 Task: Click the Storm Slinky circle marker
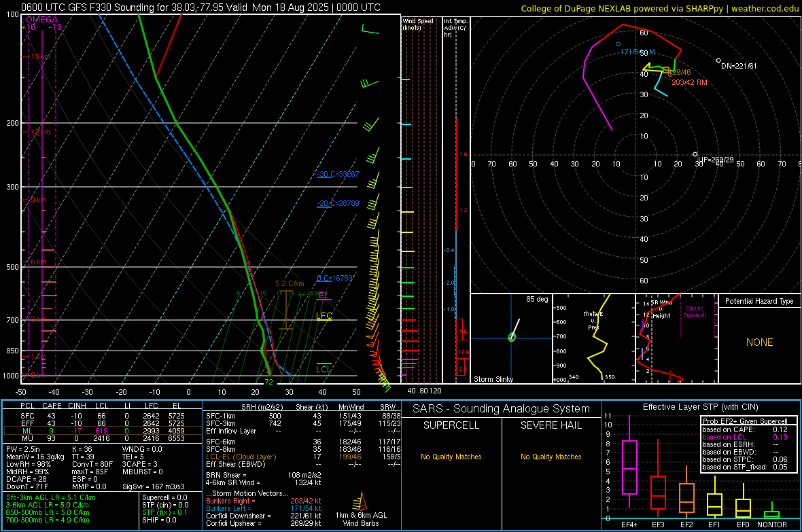[512, 338]
